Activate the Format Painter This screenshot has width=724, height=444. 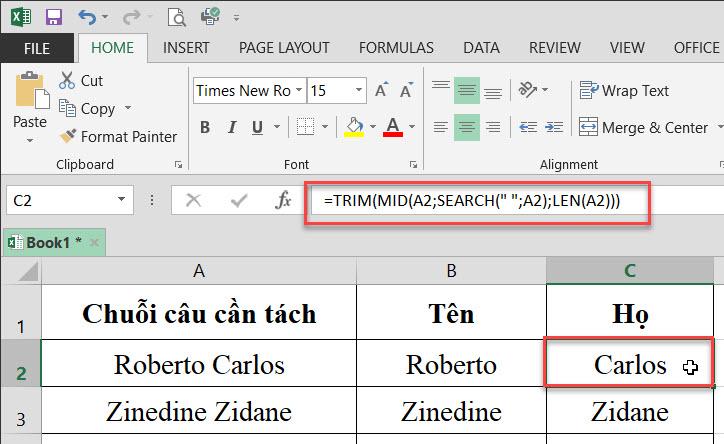tap(118, 137)
